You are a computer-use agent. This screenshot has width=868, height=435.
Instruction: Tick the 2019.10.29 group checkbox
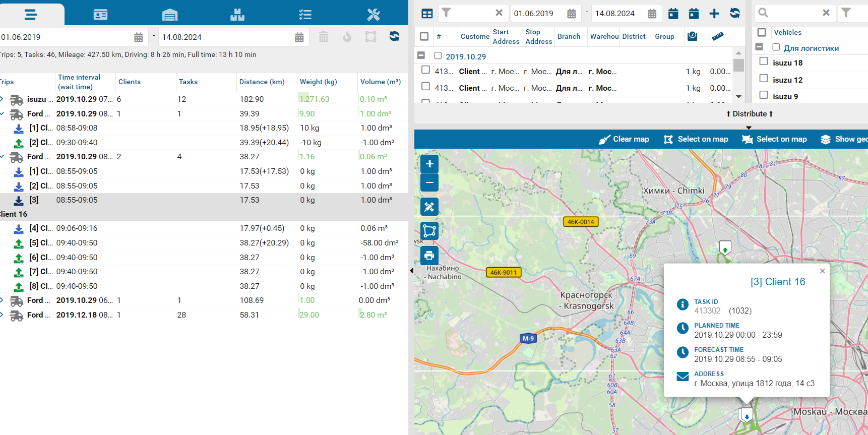pos(438,56)
